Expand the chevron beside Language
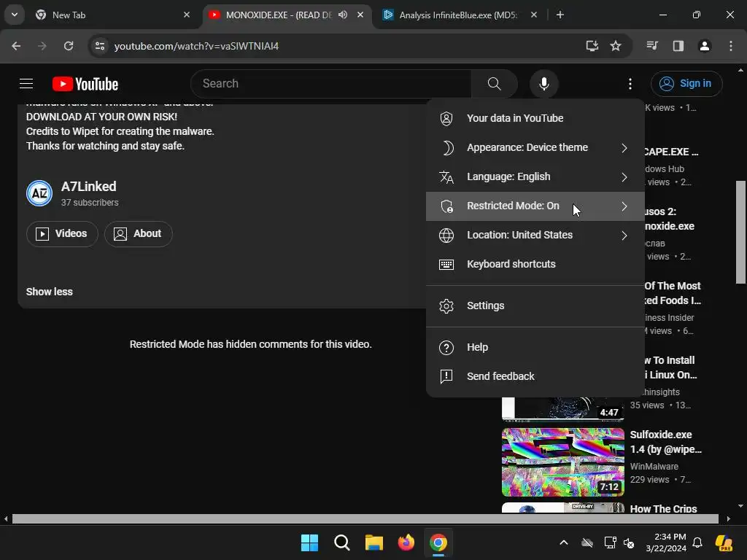 coord(624,177)
